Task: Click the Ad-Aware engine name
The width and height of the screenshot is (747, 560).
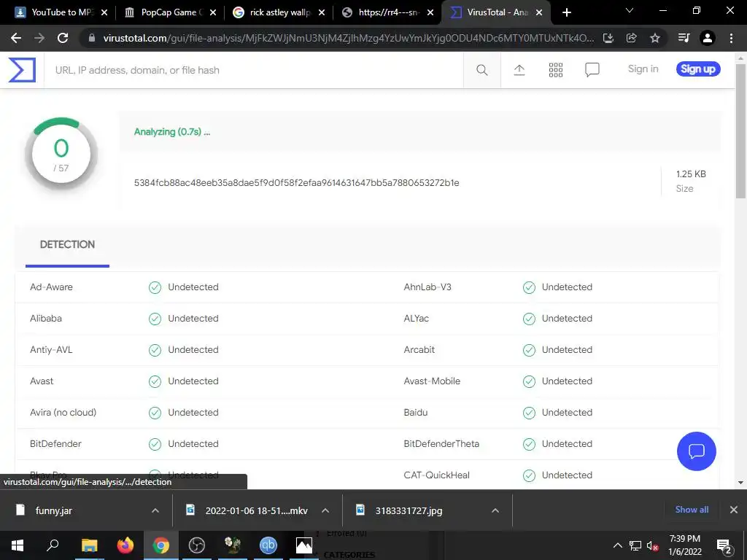Action: pyautogui.click(x=52, y=287)
